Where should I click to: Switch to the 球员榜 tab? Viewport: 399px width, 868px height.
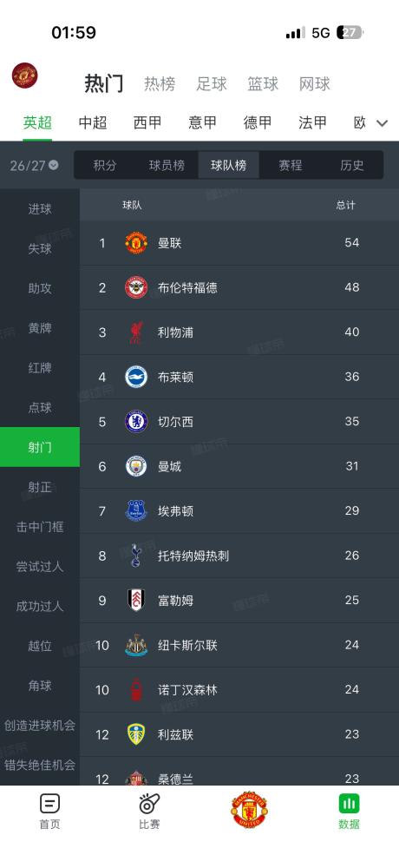(167, 165)
